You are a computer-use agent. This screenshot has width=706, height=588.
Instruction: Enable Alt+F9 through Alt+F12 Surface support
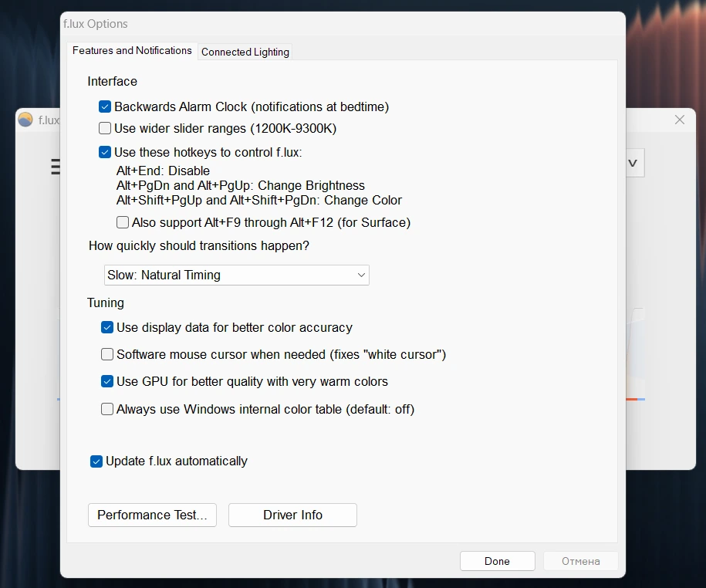point(123,222)
